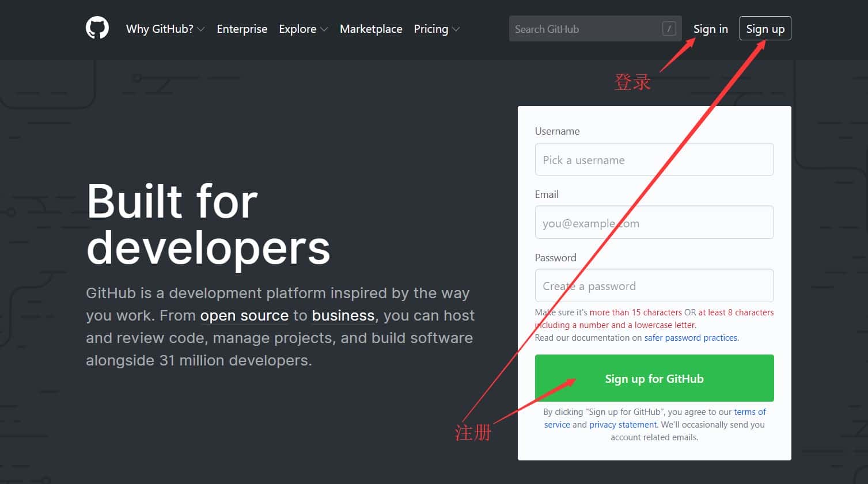Click the Pick a username field
The image size is (868, 484).
[654, 159]
